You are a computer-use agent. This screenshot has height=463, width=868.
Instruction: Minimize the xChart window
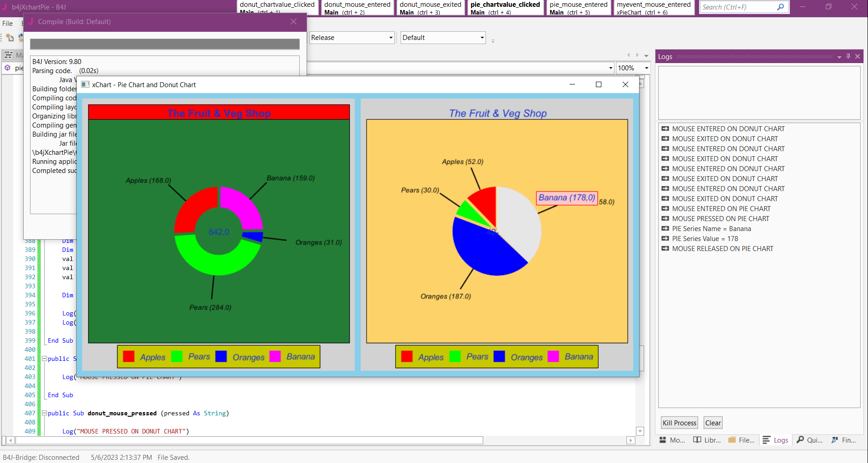(x=572, y=84)
